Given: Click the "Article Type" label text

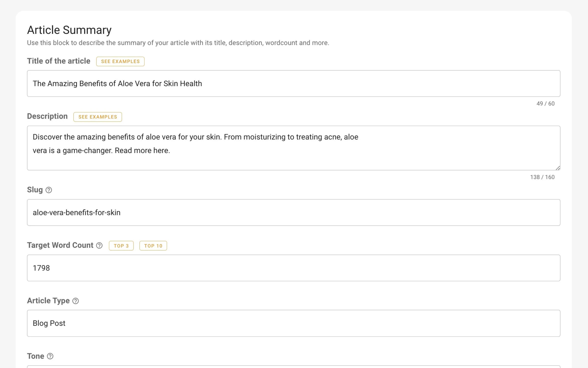Looking at the screenshot, I should [x=48, y=301].
